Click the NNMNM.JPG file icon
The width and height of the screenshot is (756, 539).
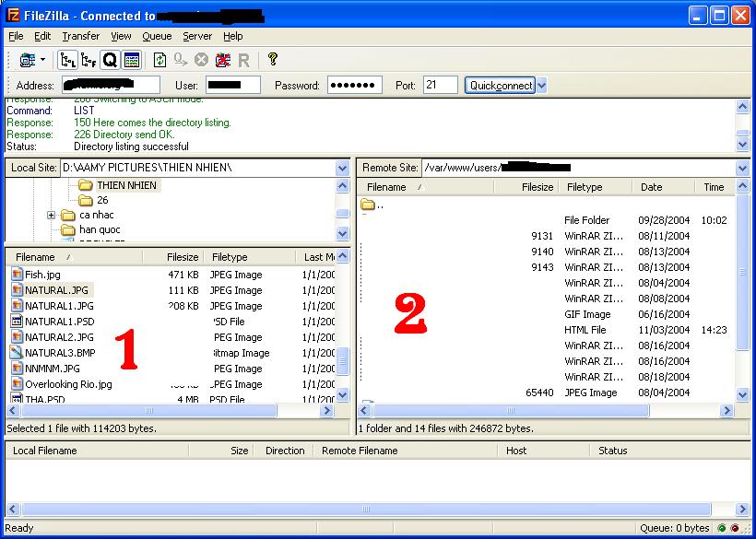click(x=17, y=369)
